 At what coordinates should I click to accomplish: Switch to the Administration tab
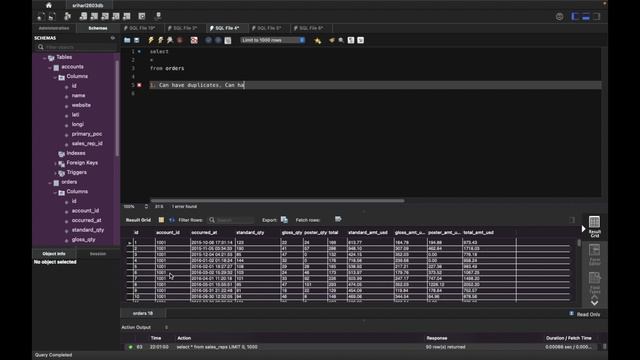(54, 28)
